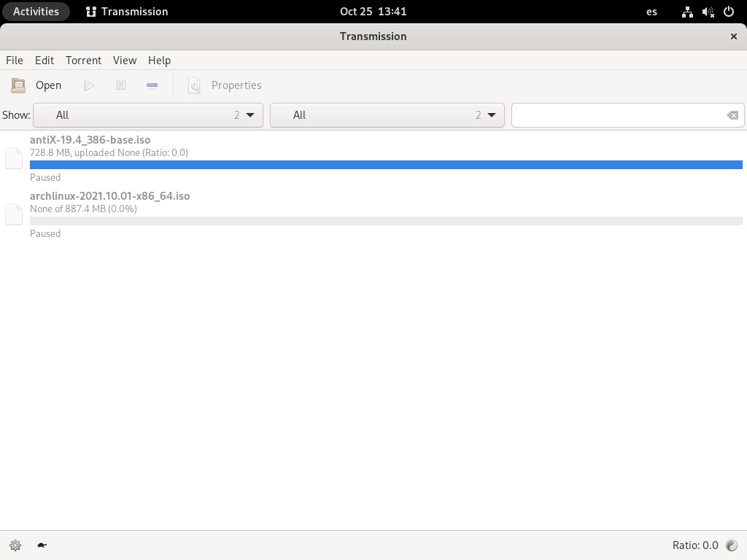747x560 pixels.
Task: Click Transmission app icon in top bar
Action: pyautogui.click(x=90, y=12)
